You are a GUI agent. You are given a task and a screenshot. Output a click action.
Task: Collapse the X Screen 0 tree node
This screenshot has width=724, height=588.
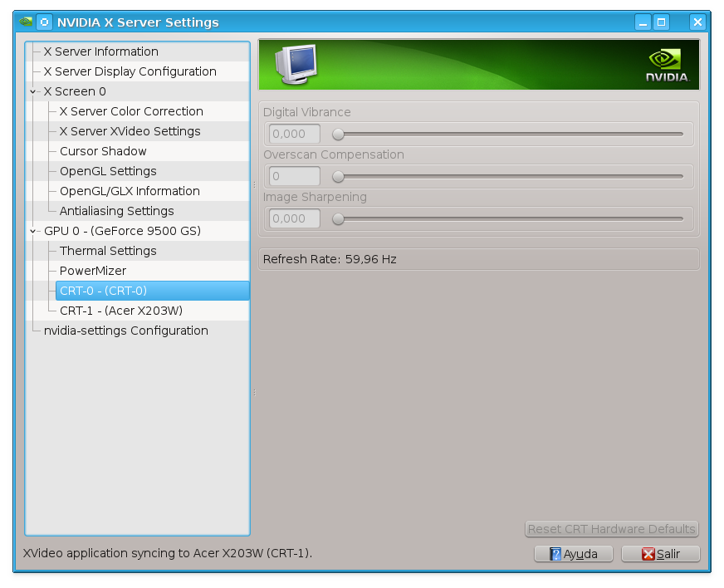pyautogui.click(x=32, y=92)
